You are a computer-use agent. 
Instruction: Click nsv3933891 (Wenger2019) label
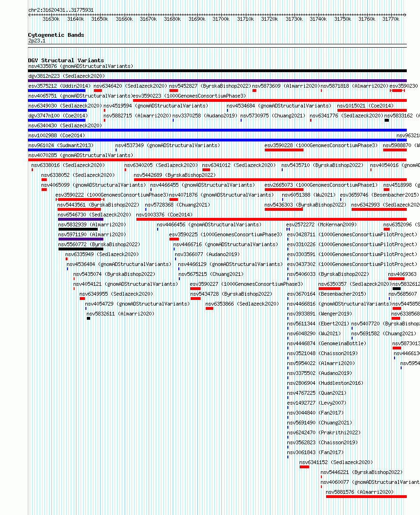point(319,314)
